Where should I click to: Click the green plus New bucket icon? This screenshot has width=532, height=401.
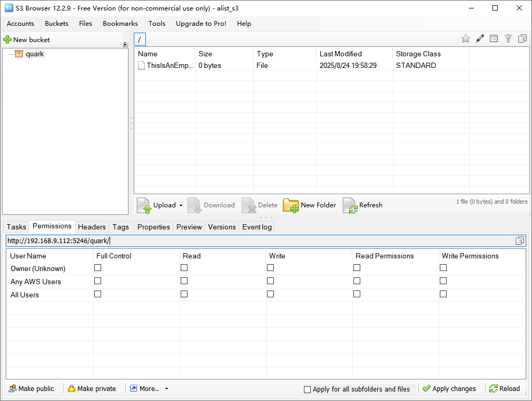pos(7,39)
